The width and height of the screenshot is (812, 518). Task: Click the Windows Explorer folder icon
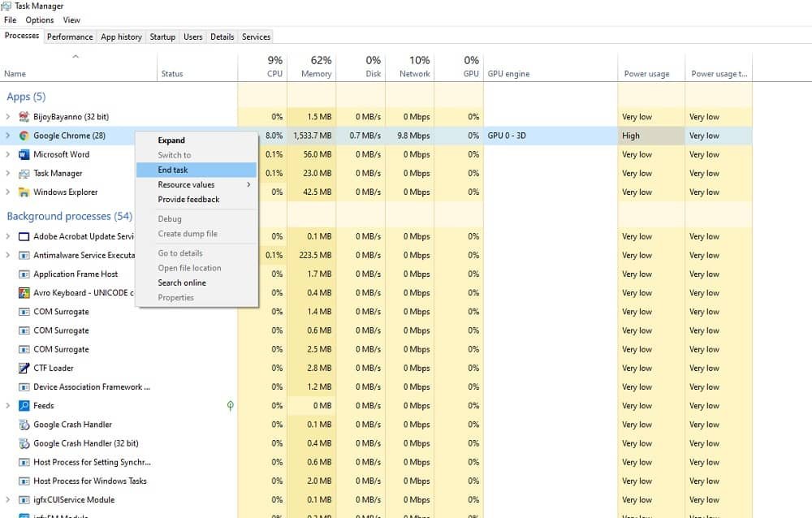click(24, 192)
